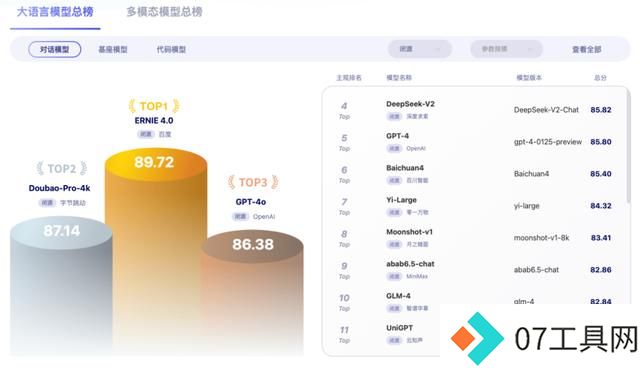The height and width of the screenshot is (372, 640).
Task: Open the 多模态模型总榜 tab
Action: 164,11
